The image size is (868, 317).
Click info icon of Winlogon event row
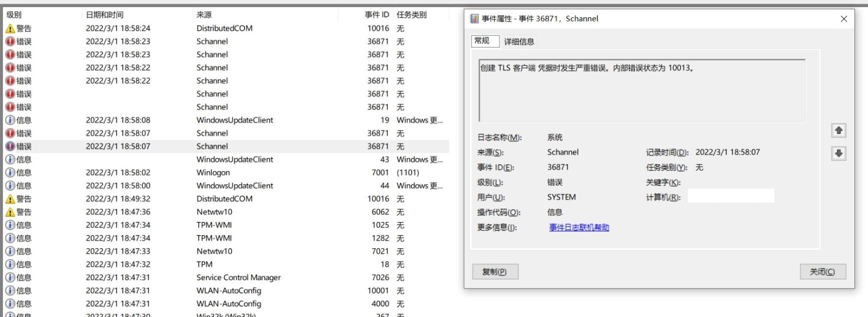click(10, 173)
